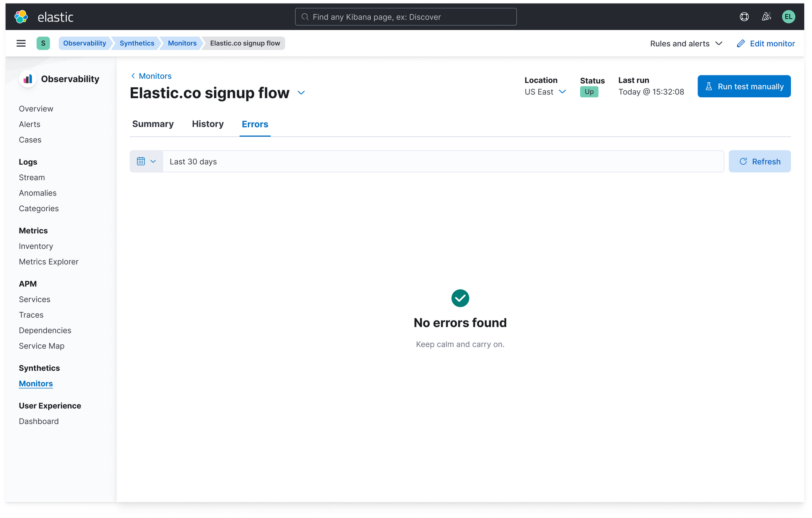Click Run test manually
This screenshot has width=812, height=518.
tap(744, 86)
